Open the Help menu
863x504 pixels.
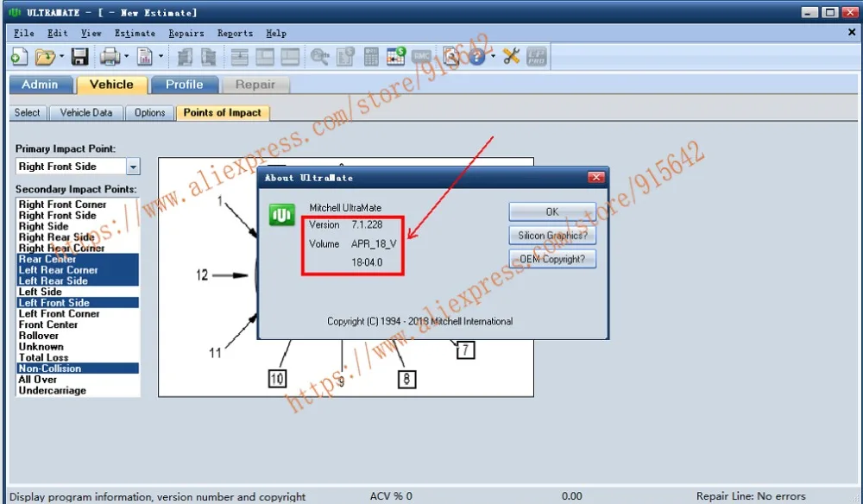pyautogui.click(x=276, y=34)
